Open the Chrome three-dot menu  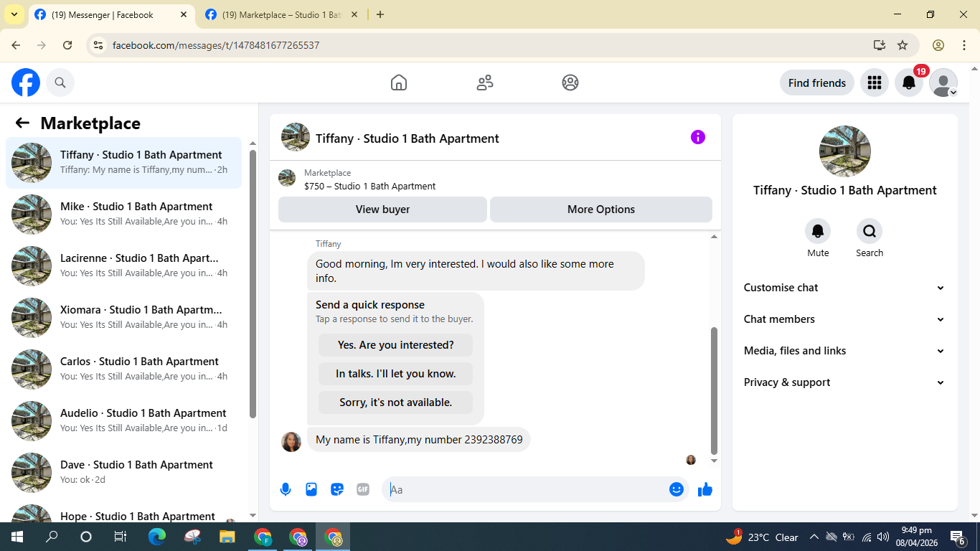tap(964, 45)
